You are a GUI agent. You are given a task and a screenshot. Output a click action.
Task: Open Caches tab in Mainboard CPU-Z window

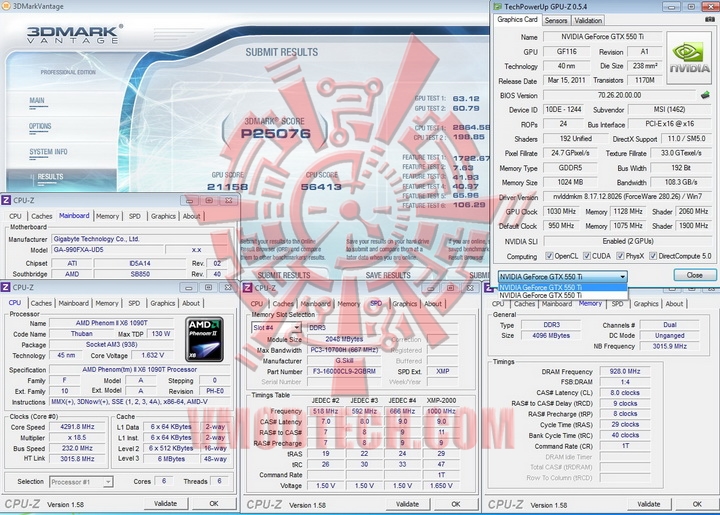click(42, 216)
